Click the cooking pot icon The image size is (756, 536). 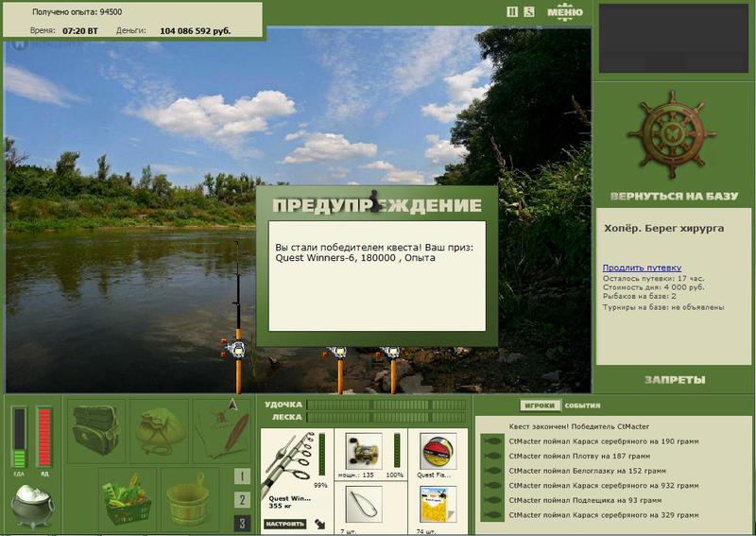32,506
